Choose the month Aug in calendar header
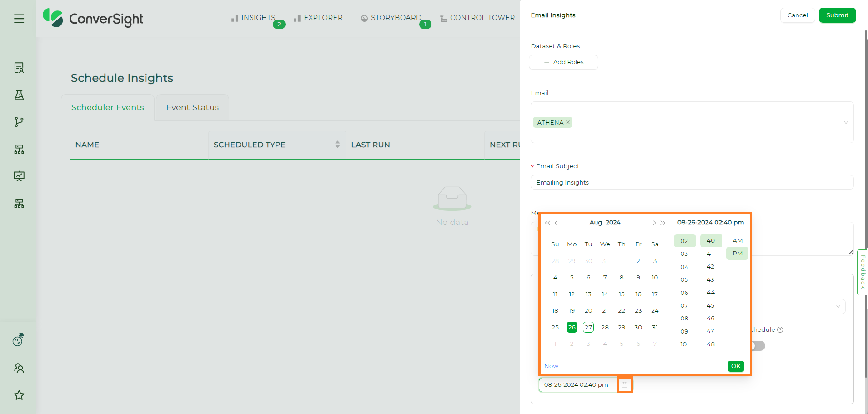The image size is (868, 414). [596, 223]
